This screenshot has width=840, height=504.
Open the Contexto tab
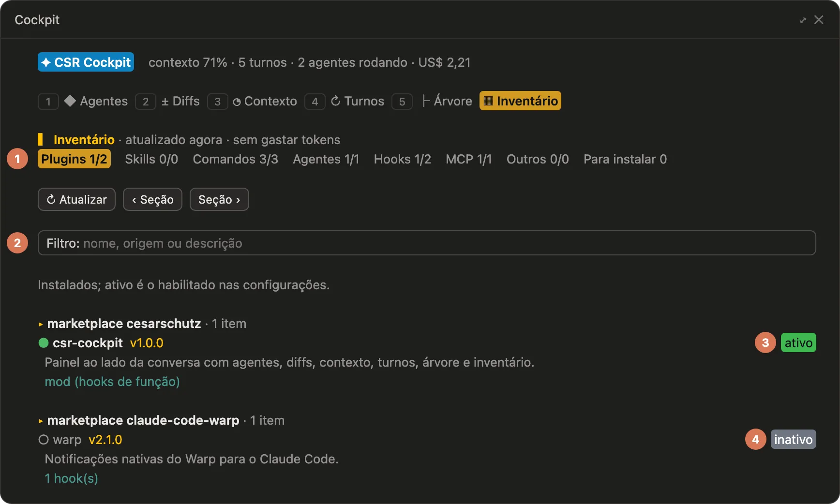(x=265, y=101)
